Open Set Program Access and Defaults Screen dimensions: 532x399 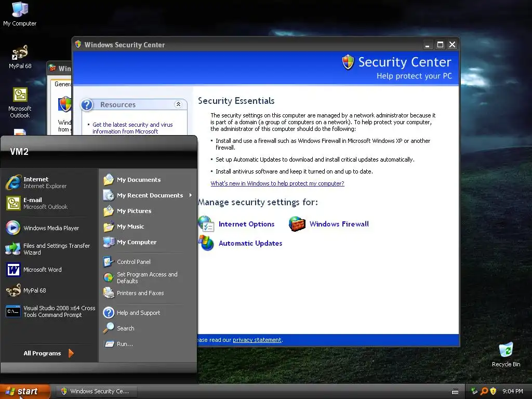pos(148,277)
